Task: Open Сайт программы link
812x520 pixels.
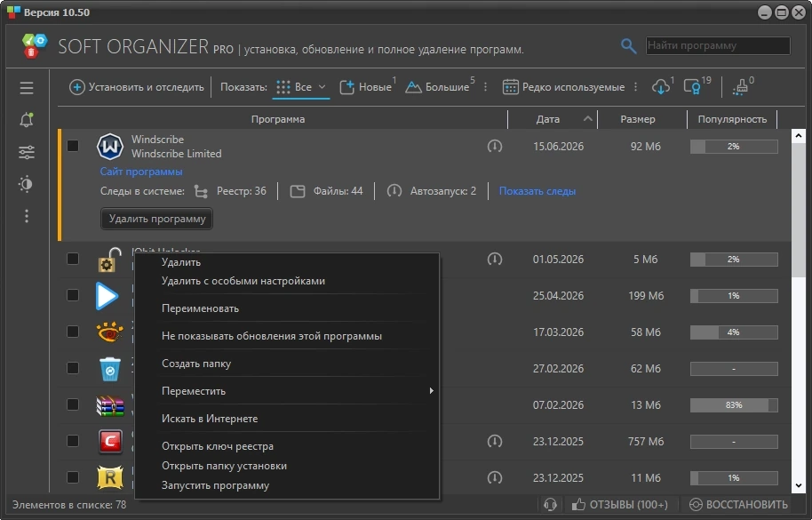Action: (x=141, y=172)
